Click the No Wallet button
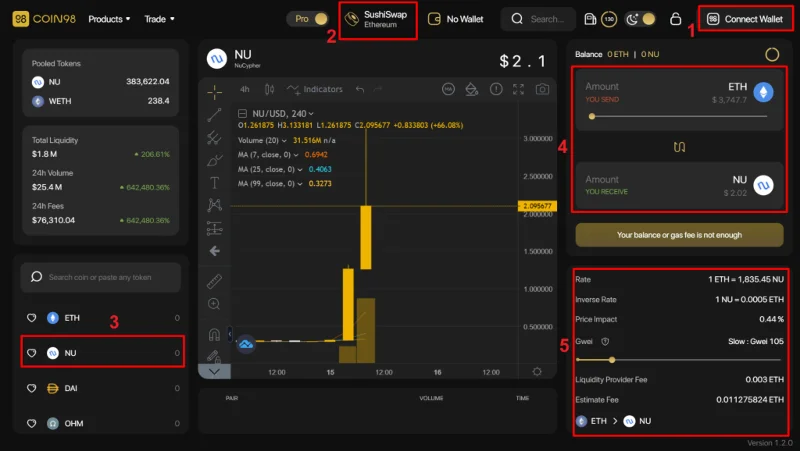Viewport: 800px width, 451px height. pyautogui.click(x=456, y=19)
